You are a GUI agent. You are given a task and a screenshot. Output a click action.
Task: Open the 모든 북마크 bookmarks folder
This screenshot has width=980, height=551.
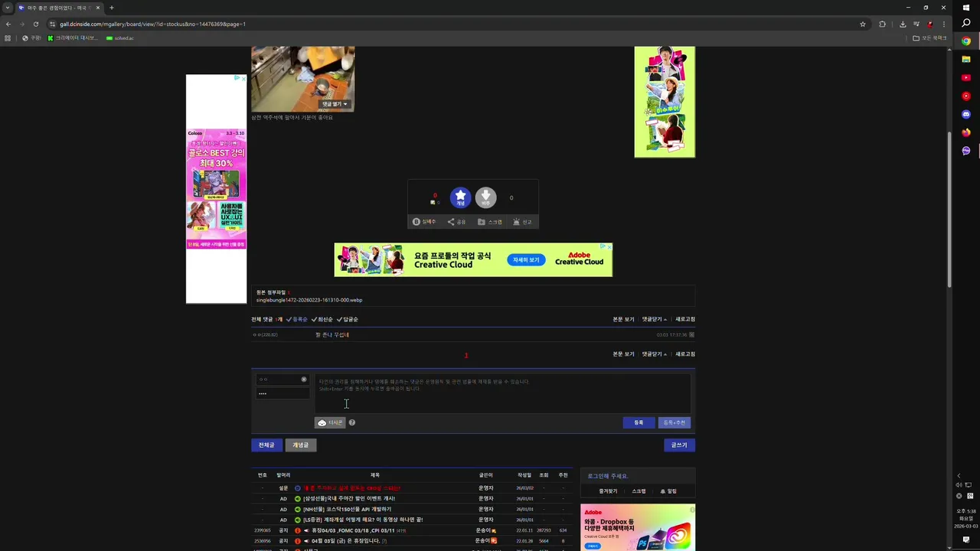tap(929, 37)
